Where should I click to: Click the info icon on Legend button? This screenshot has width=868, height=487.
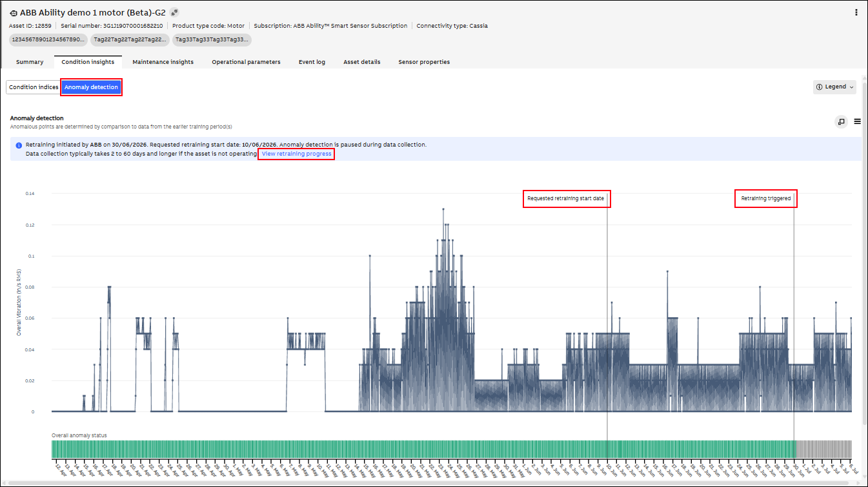pos(820,87)
